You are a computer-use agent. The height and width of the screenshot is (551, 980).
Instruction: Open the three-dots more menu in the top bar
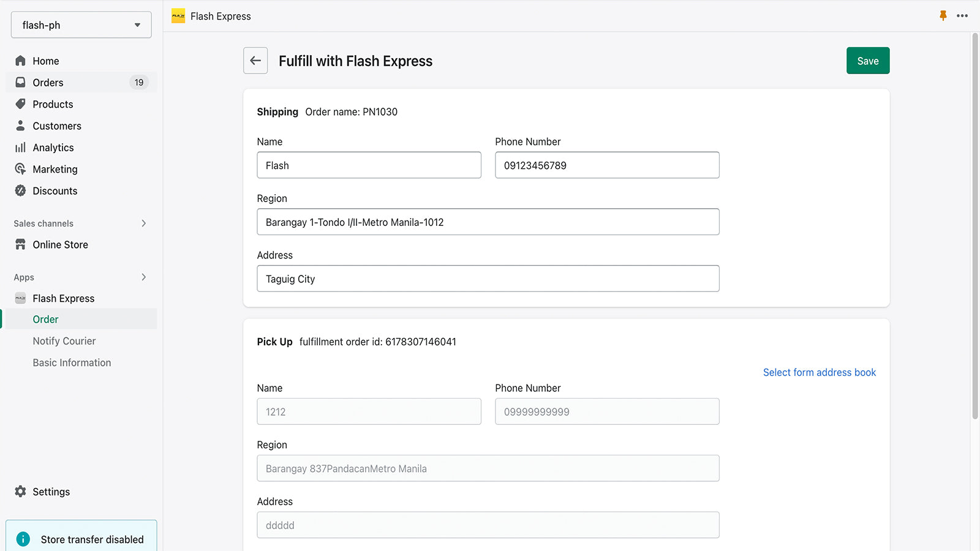(962, 15)
